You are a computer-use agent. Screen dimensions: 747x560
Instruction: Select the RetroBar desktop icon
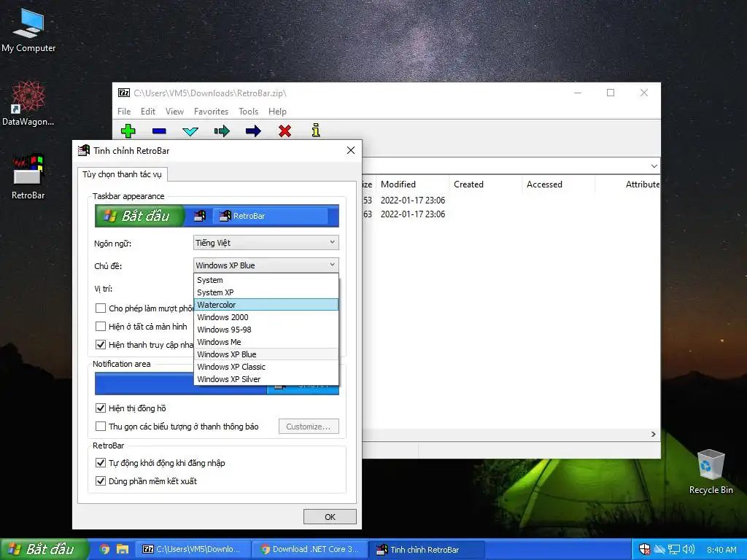click(x=28, y=176)
